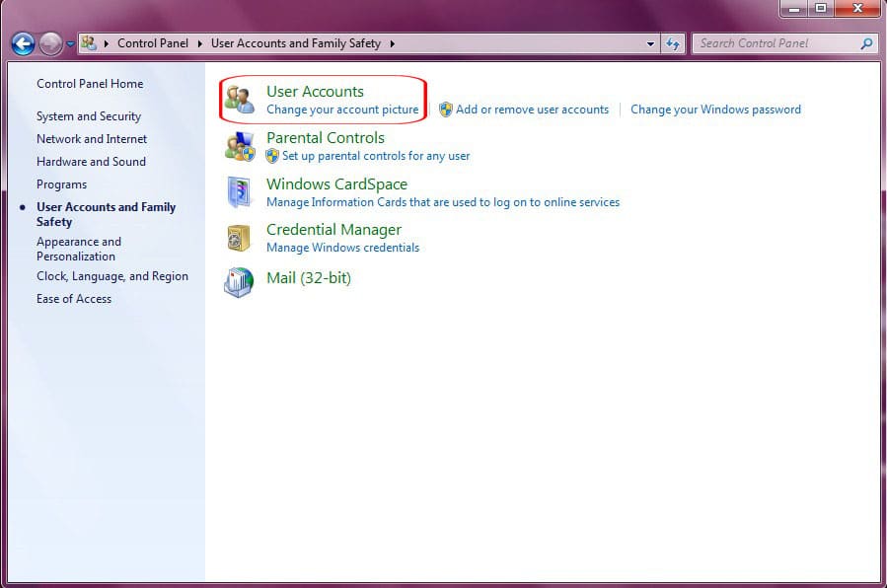This screenshot has width=887, height=588.
Task: Click Change your Windows password
Action: 715,110
